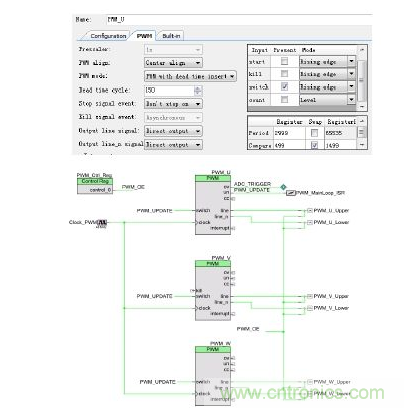
Task: Click the PWM_Ctrl_Reg Control Reg component
Action: 95,186
